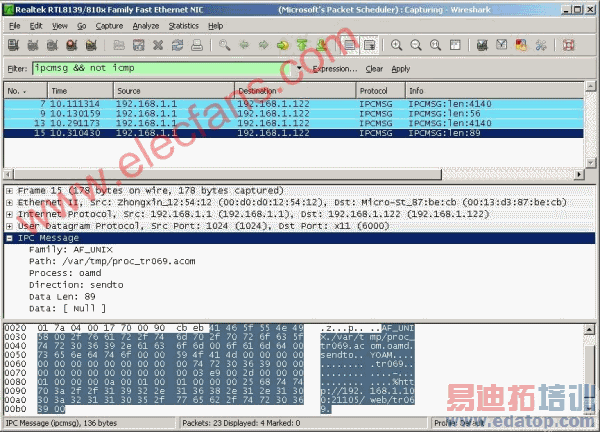Edit coloring rules toolbar icon
The height and width of the screenshot is (432, 600).
point(521,45)
